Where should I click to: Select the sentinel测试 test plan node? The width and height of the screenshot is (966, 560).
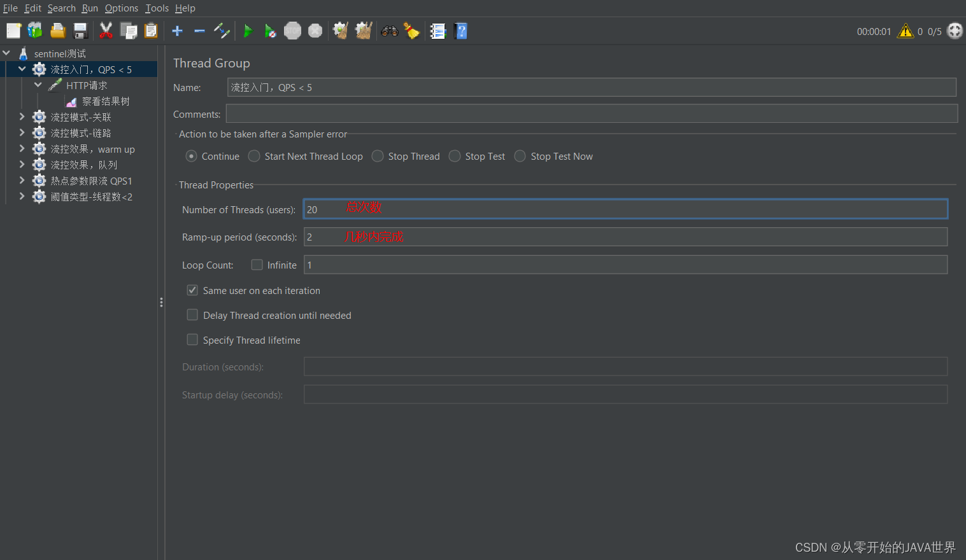click(x=60, y=53)
